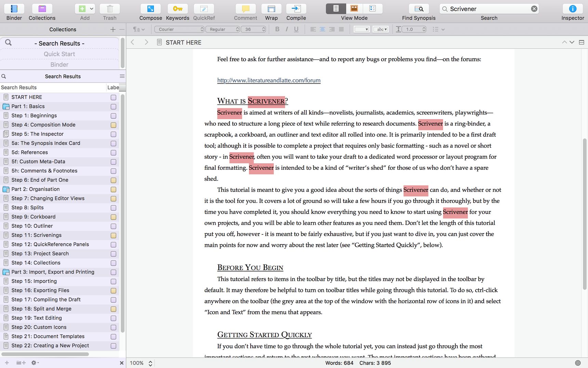The height and width of the screenshot is (368, 588).
Task: Close the search results footer
Action: click(122, 363)
